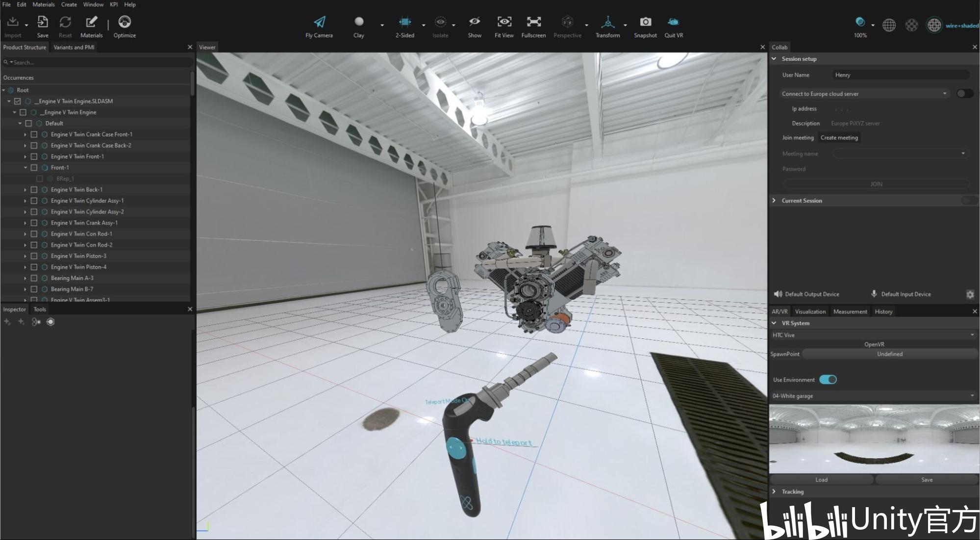Click the environment Save button
This screenshot has height=540, width=980.
[x=927, y=480]
